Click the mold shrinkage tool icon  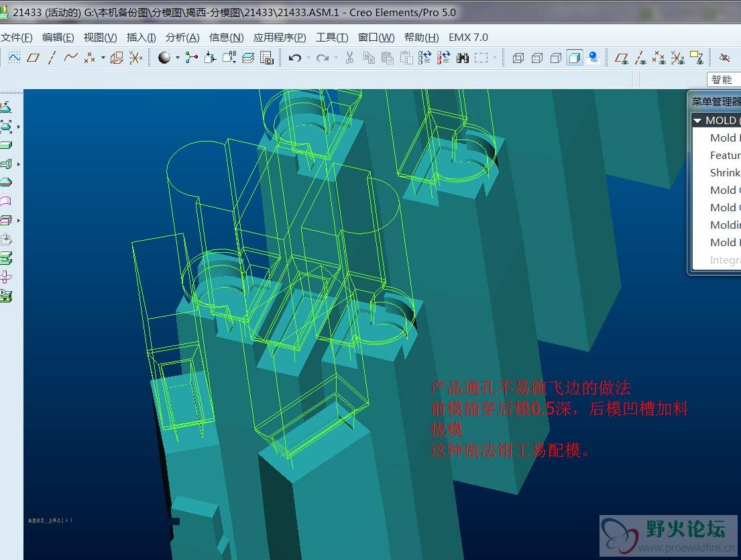[x=6, y=126]
